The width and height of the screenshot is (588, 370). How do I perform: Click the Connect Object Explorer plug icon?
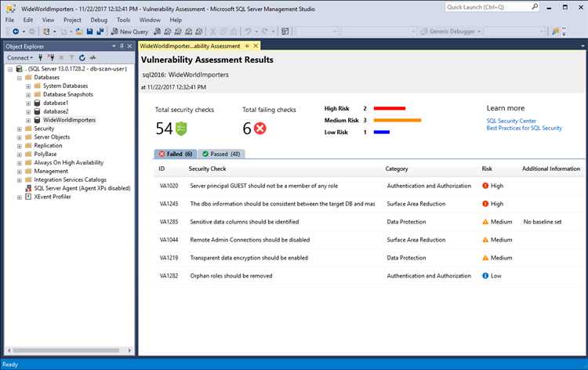click(x=41, y=58)
